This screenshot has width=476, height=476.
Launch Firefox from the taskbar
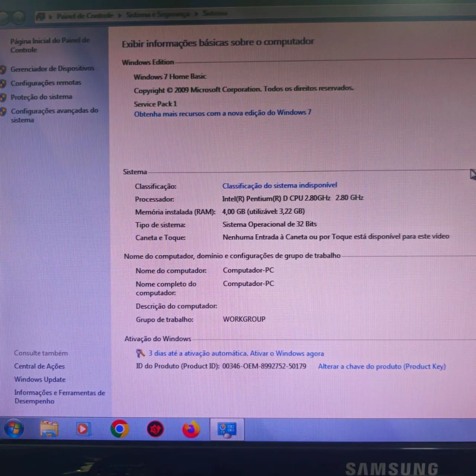coord(191,430)
